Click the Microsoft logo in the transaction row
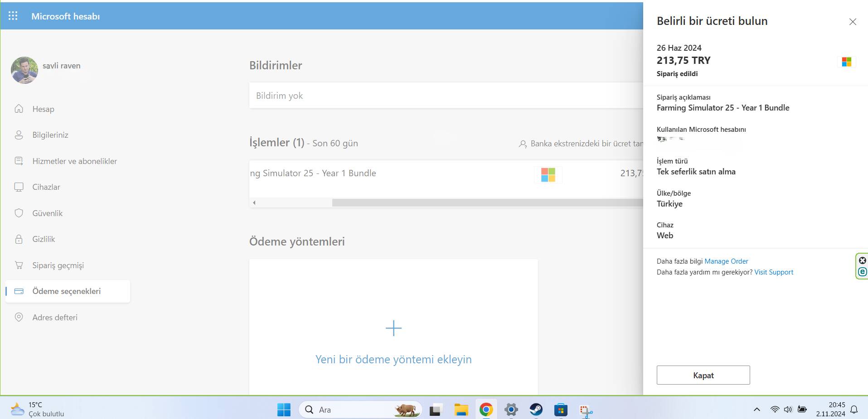This screenshot has width=868, height=419. click(548, 174)
